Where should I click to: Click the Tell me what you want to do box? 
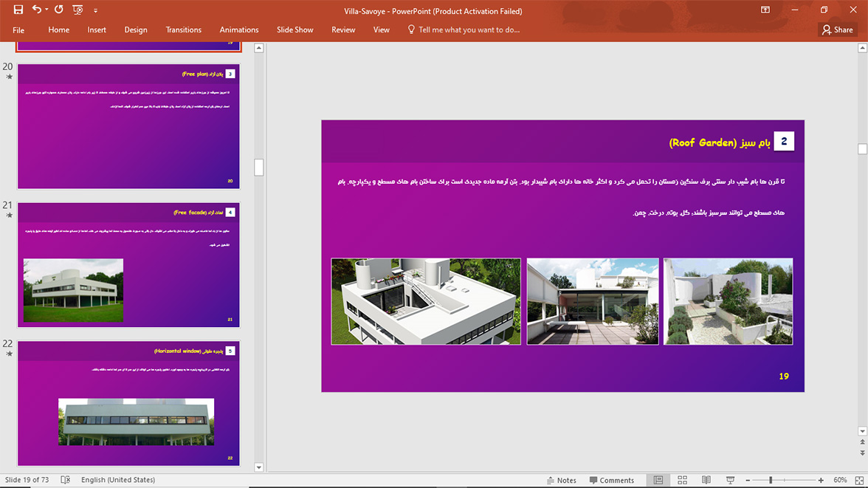(464, 30)
